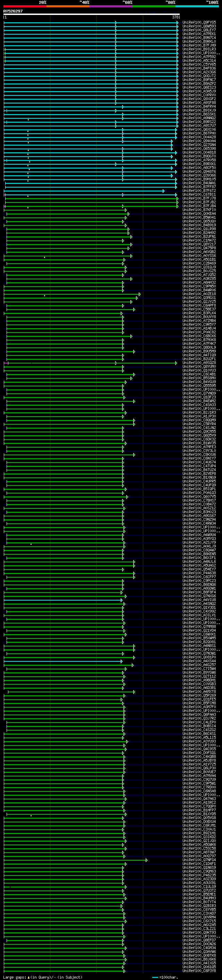Open hit UniRef100_A9SF88
The width and height of the screenshot is (222, 980).
point(199,103)
